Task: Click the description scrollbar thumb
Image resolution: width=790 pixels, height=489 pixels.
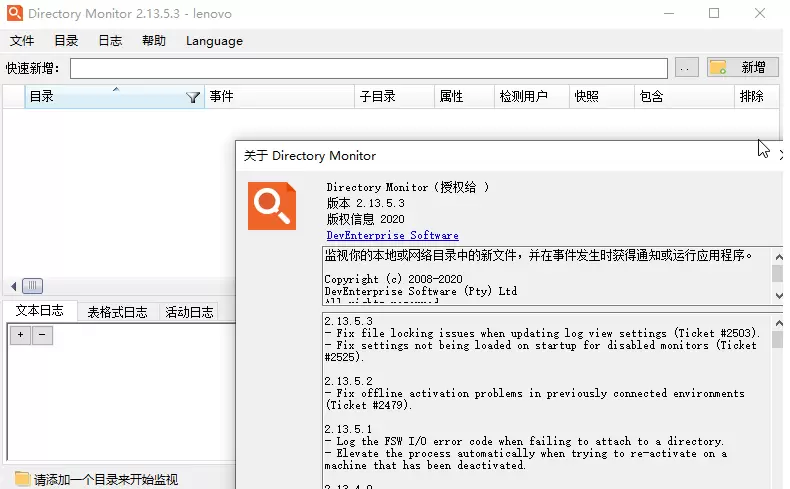Action: (x=777, y=273)
